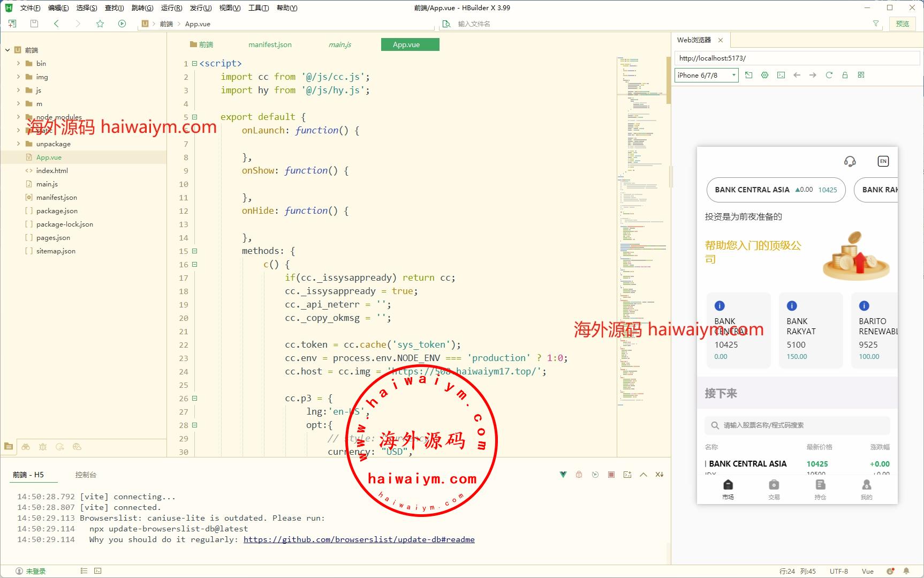Open the browser preview settings gear
The width and height of the screenshot is (924, 578).
(x=764, y=75)
